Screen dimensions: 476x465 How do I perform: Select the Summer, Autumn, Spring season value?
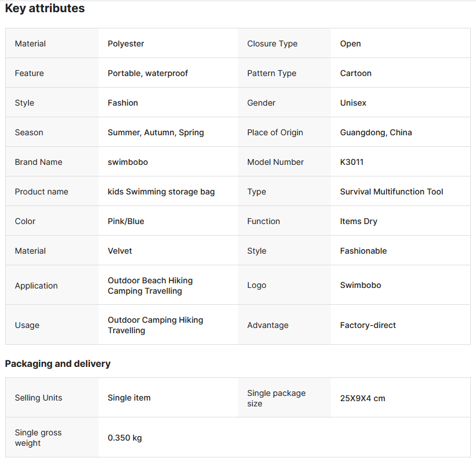pos(156,132)
